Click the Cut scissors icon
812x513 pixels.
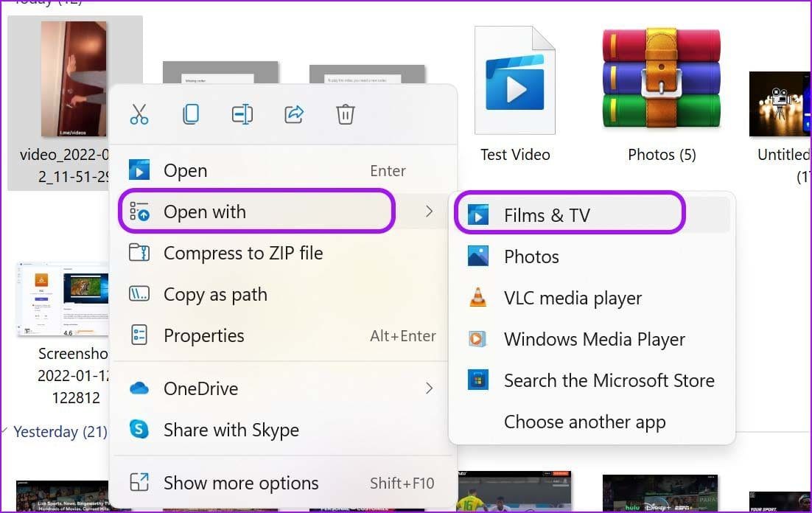click(x=139, y=114)
